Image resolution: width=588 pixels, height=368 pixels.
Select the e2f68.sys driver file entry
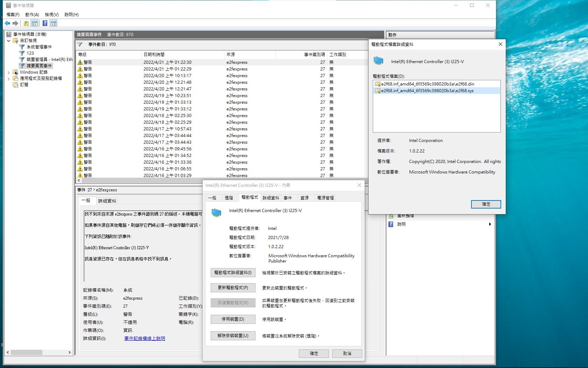click(x=426, y=90)
